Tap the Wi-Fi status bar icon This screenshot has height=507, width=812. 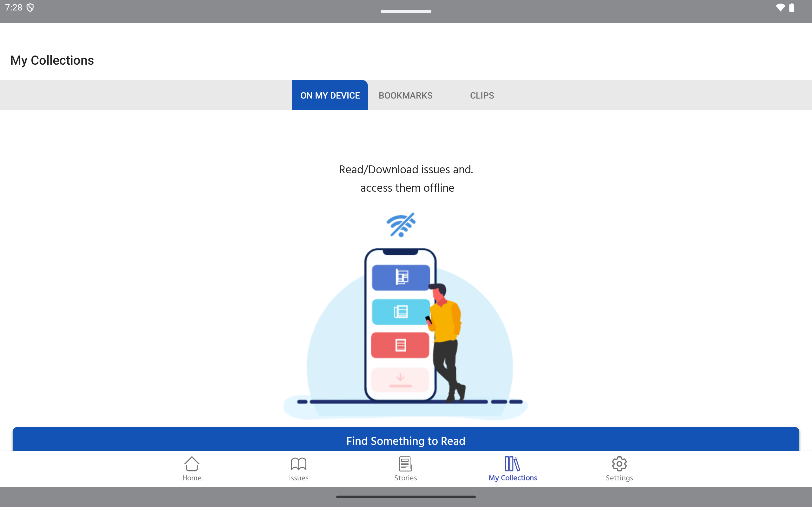coord(780,8)
